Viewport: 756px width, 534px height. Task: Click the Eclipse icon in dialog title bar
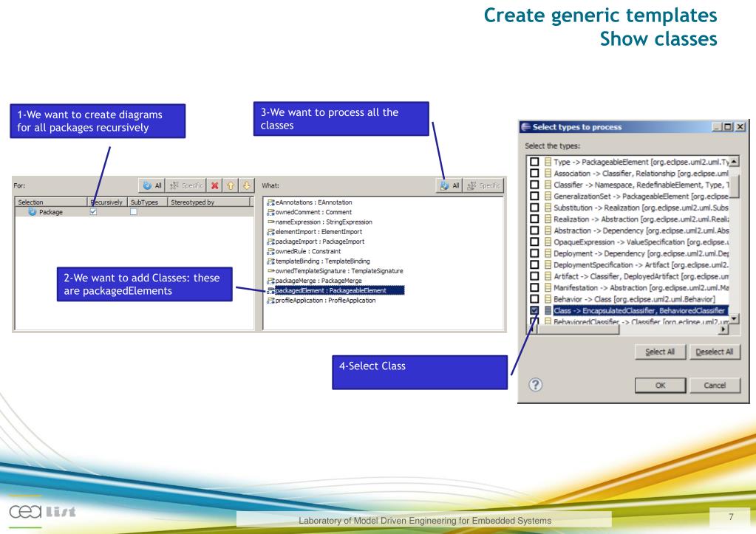tap(525, 127)
